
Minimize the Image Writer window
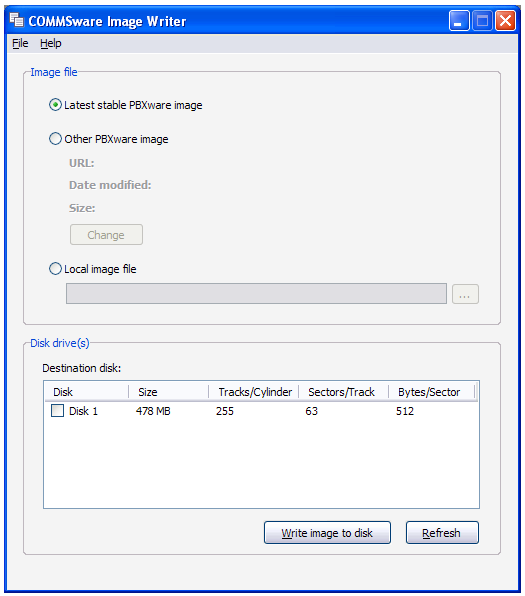coord(458,21)
